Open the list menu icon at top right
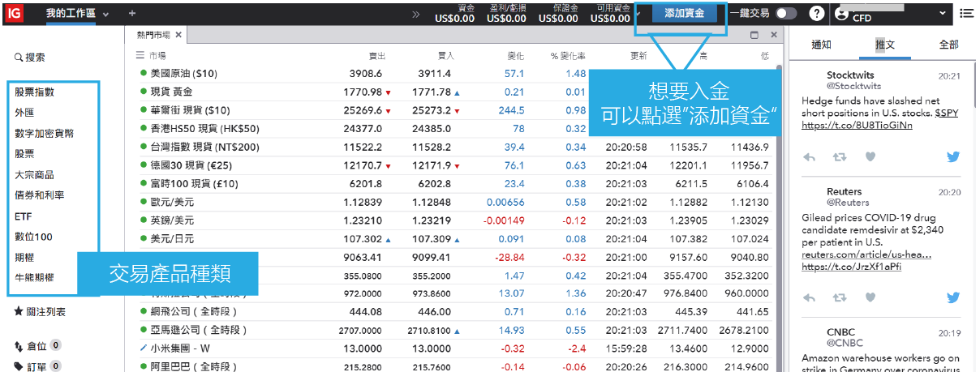 pyautogui.click(x=966, y=13)
